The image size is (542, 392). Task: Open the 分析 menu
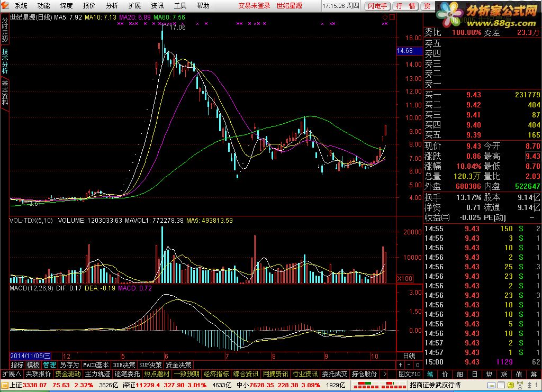coord(112,5)
